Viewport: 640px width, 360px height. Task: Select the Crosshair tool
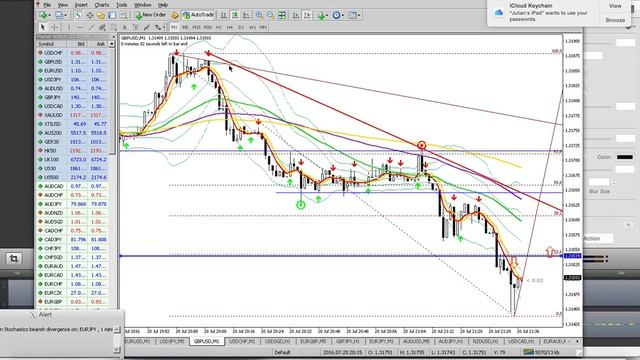tap(54, 27)
